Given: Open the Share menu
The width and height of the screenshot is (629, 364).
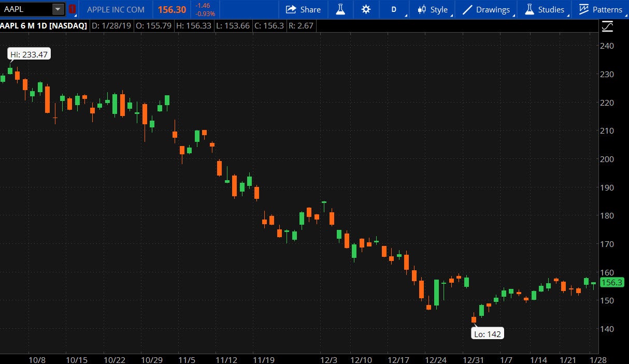Looking at the screenshot, I should coord(304,9).
